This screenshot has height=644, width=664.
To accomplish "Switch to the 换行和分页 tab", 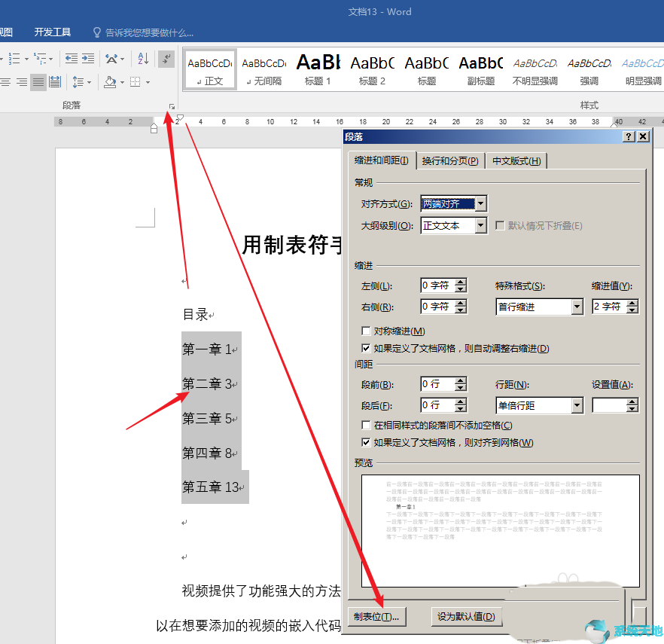I will click(x=450, y=160).
